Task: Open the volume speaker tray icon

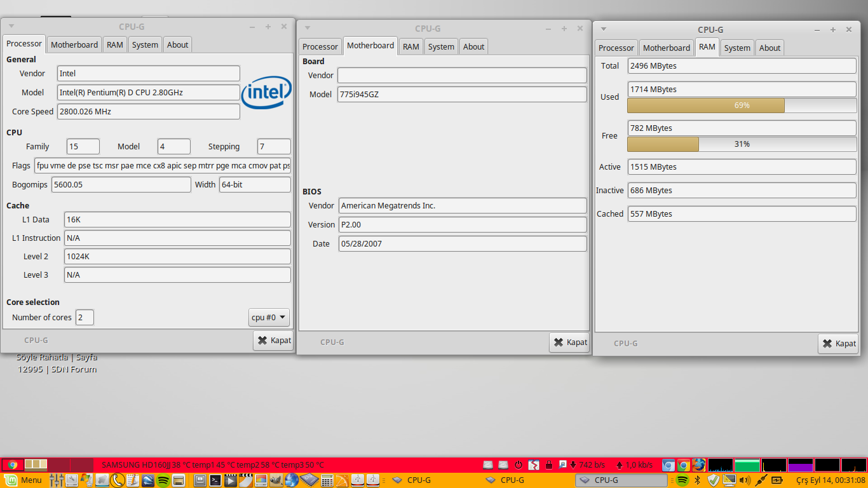Action: [x=745, y=480]
